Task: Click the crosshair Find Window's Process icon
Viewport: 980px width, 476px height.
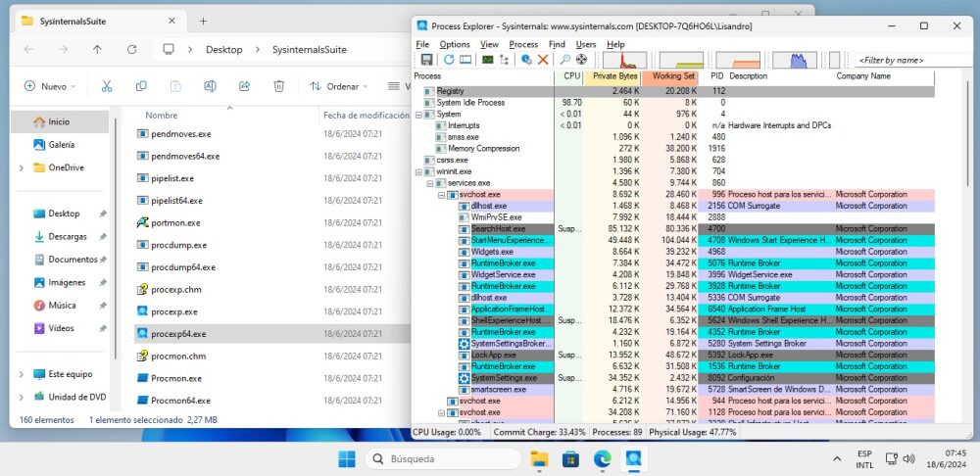Action: pos(581,60)
